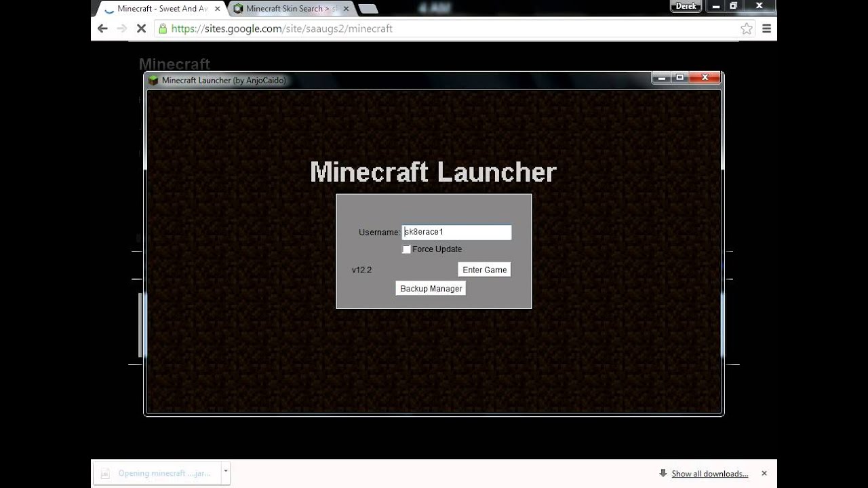Click the v12.2 version label
This screenshot has width=868, height=488.
coord(361,270)
